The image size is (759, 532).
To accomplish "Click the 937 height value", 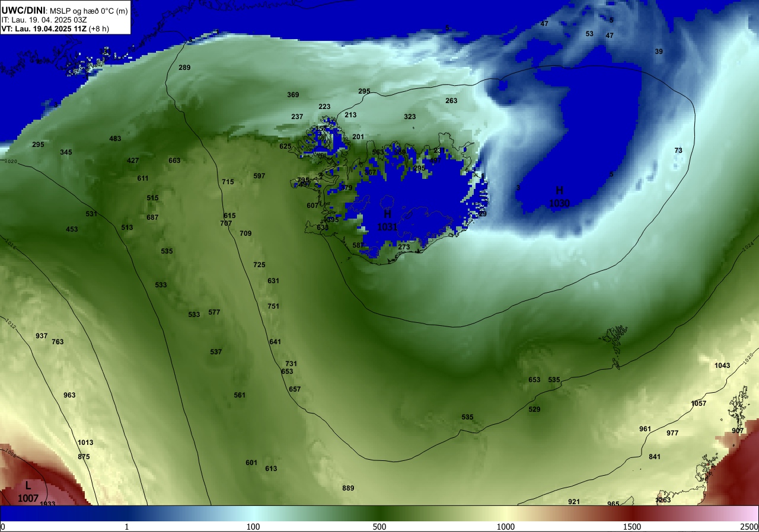I will pyautogui.click(x=42, y=336).
